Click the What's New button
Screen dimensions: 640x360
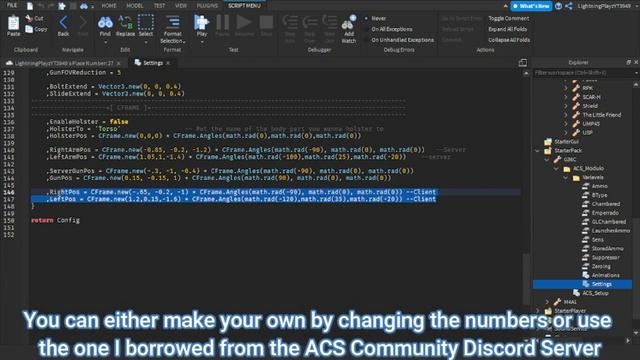coord(531,6)
